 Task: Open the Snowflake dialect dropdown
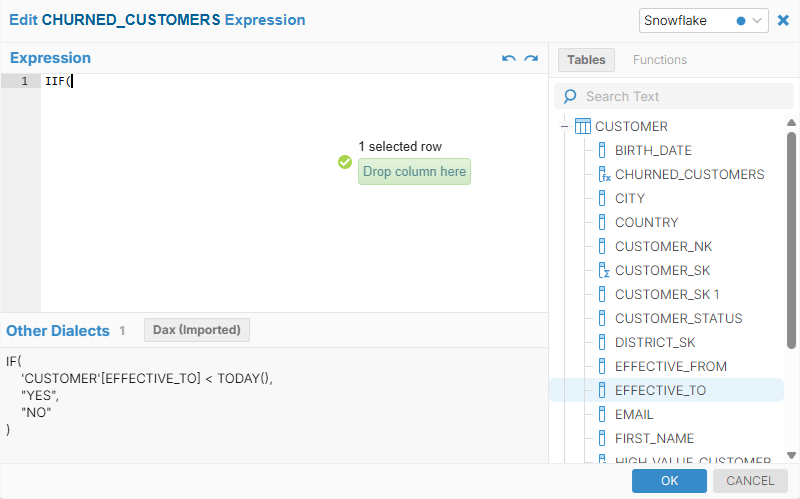tap(703, 20)
